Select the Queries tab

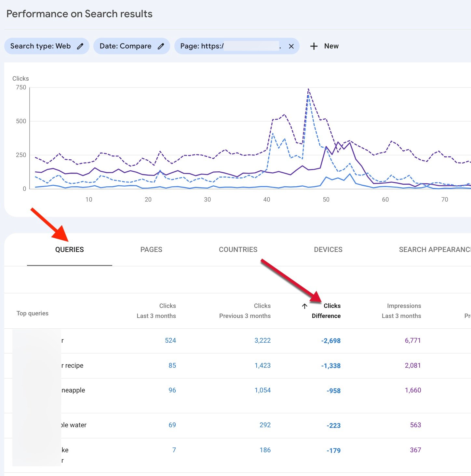pos(70,249)
